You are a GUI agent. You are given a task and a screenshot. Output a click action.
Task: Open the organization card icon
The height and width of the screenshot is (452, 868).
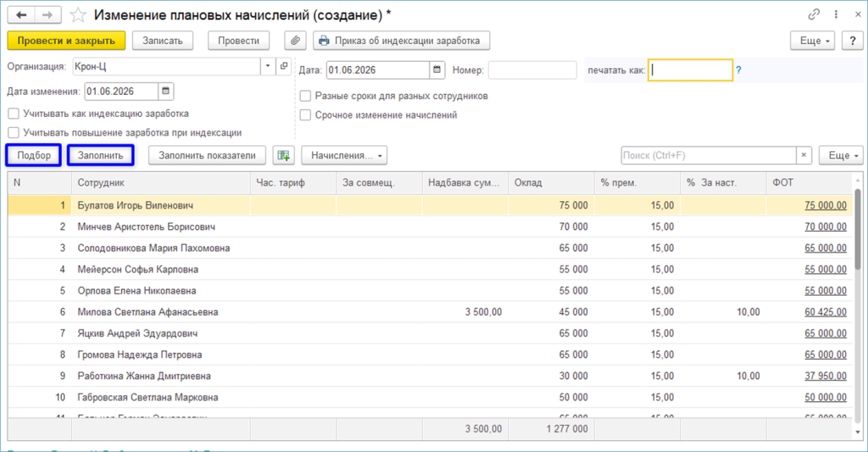tap(284, 66)
